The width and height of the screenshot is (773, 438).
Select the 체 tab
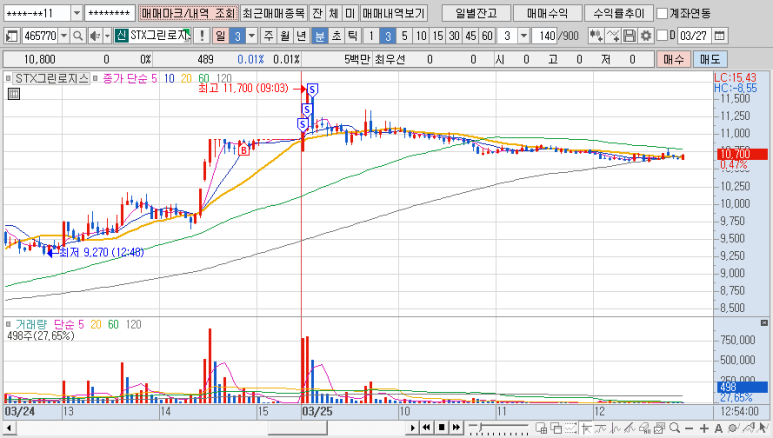334,13
